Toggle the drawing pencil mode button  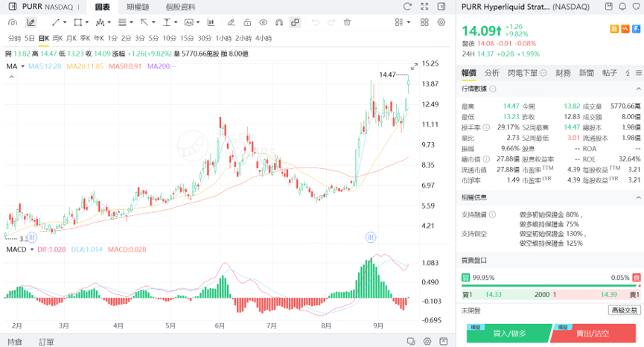(31, 22)
